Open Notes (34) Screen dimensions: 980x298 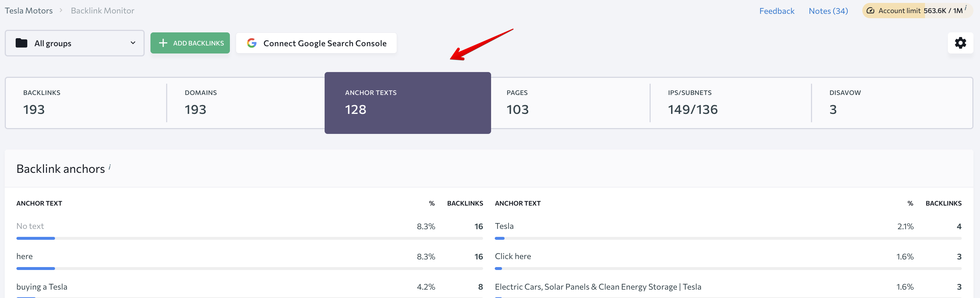pos(828,11)
